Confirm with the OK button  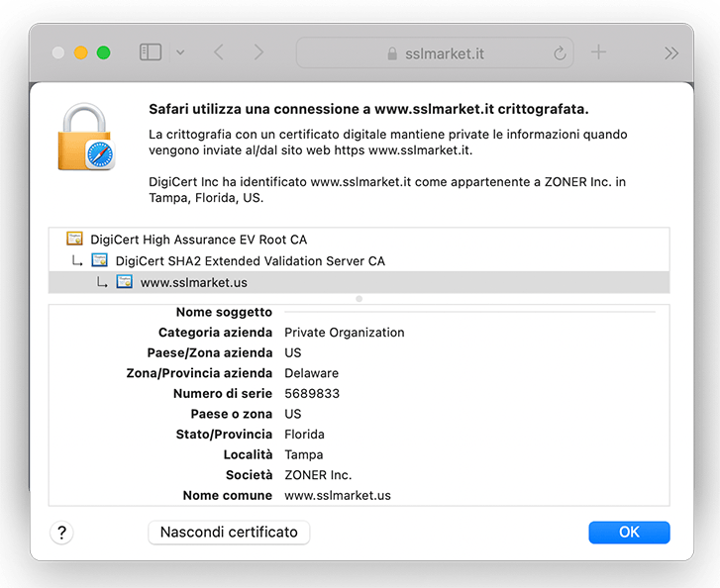click(x=629, y=532)
